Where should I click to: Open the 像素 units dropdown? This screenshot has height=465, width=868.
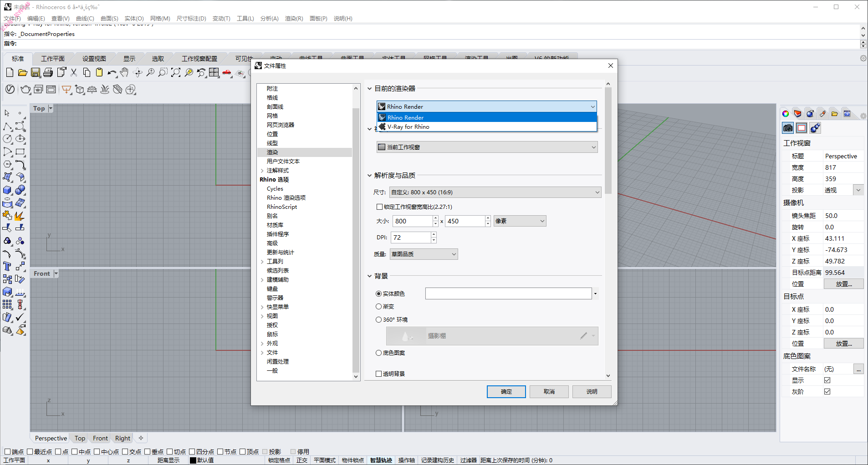click(520, 221)
